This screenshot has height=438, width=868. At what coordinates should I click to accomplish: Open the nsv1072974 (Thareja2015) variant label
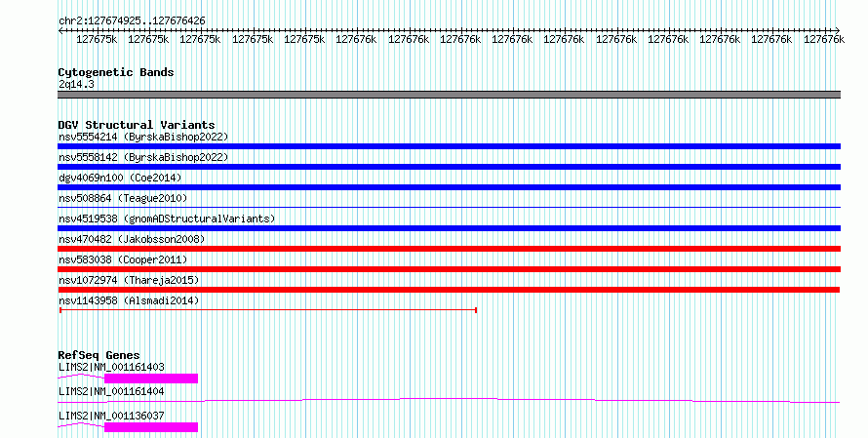129,280
